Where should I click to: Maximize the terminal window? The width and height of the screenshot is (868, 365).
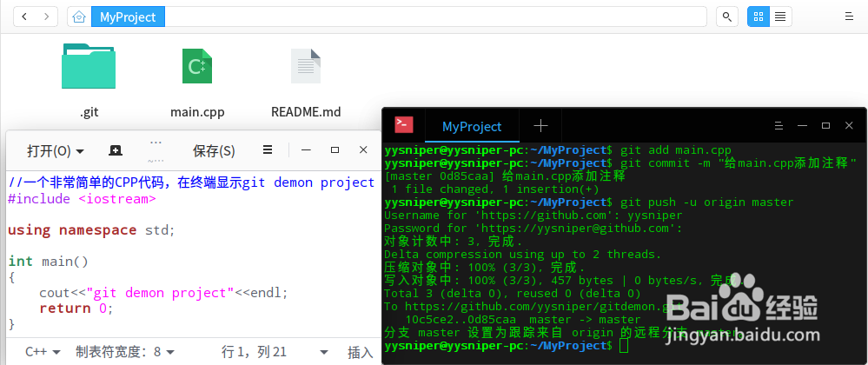826,126
